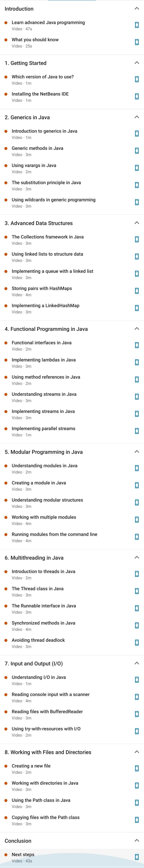Collapse "6. Multithreading in Java" section
144x868 pixels.
click(137, 557)
